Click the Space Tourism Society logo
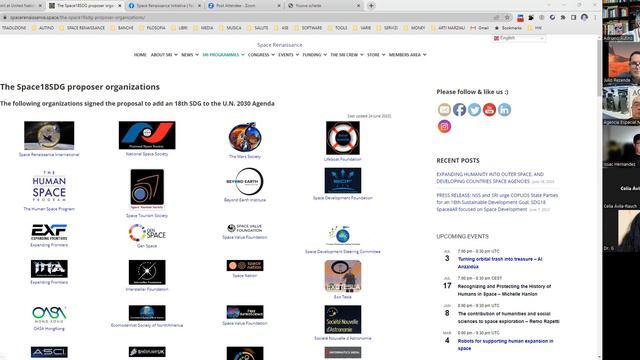 (x=147, y=189)
